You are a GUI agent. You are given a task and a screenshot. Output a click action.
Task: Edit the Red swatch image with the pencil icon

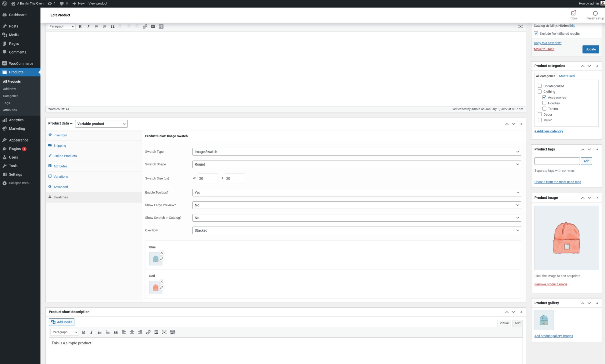pyautogui.click(x=161, y=287)
